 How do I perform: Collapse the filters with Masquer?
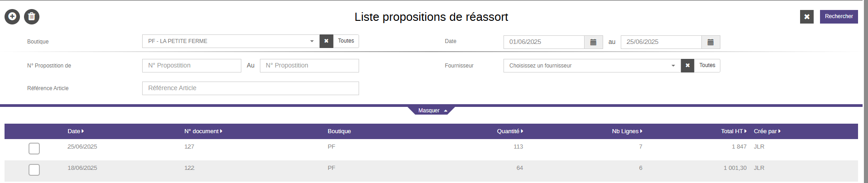pyautogui.click(x=431, y=111)
